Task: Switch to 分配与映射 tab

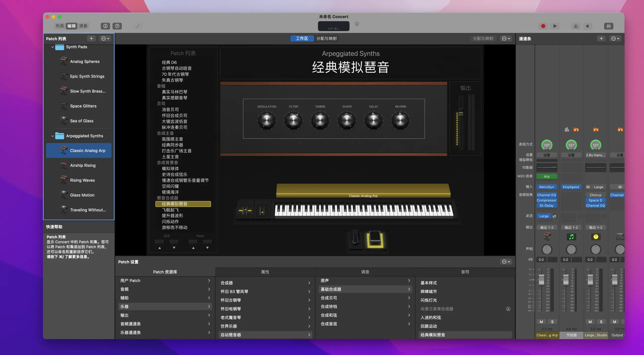Action: (326, 38)
